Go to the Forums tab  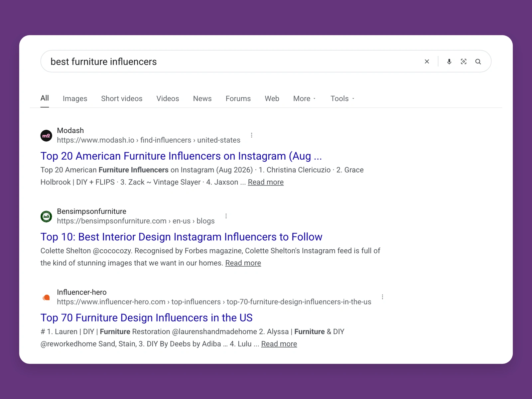238,99
